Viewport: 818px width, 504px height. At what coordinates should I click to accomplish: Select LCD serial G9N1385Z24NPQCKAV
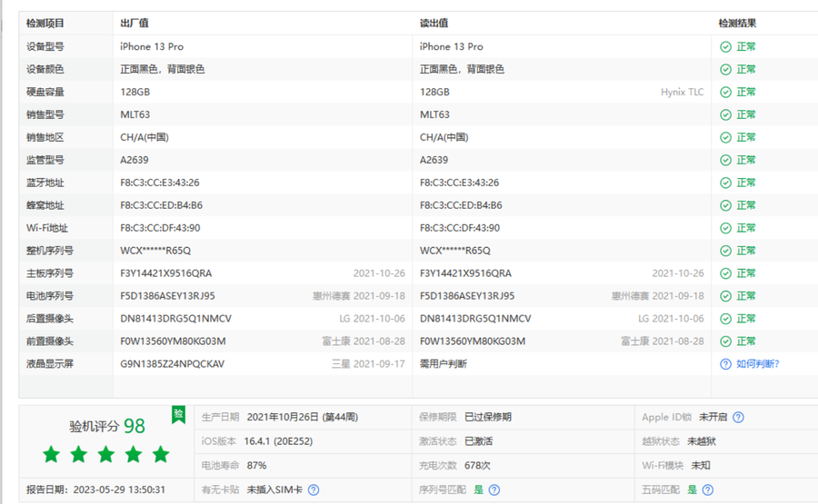click(x=172, y=364)
